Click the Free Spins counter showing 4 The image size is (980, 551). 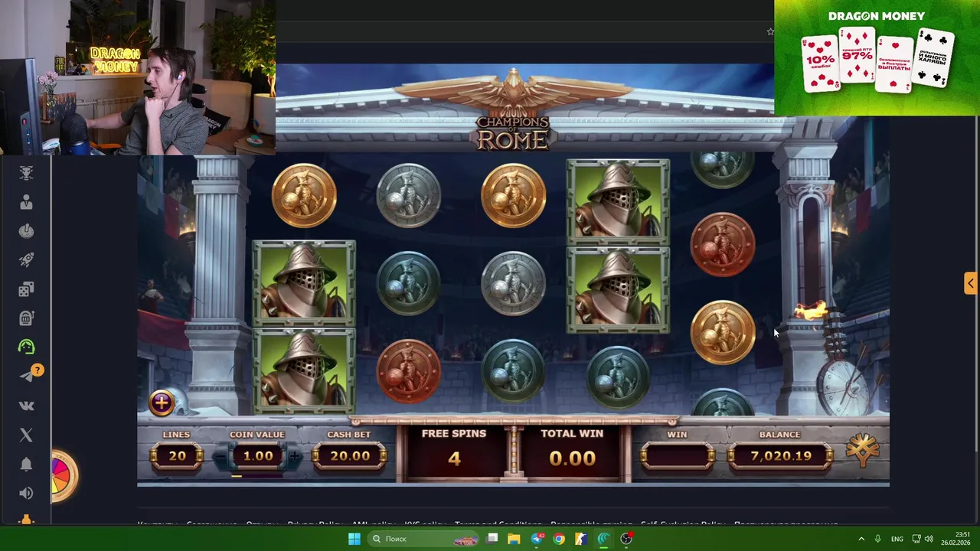pos(454,458)
